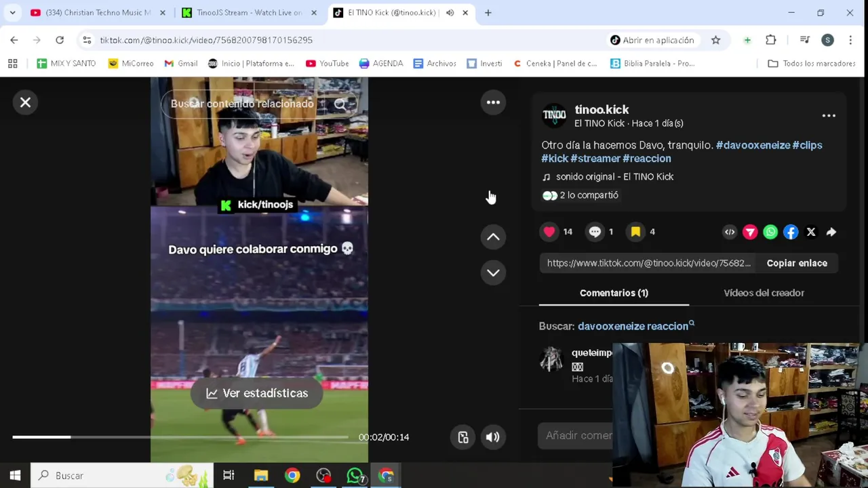Image resolution: width=868 pixels, height=488 pixels.
Task: Save video with the yellow bookmark icon
Action: tap(635, 232)
